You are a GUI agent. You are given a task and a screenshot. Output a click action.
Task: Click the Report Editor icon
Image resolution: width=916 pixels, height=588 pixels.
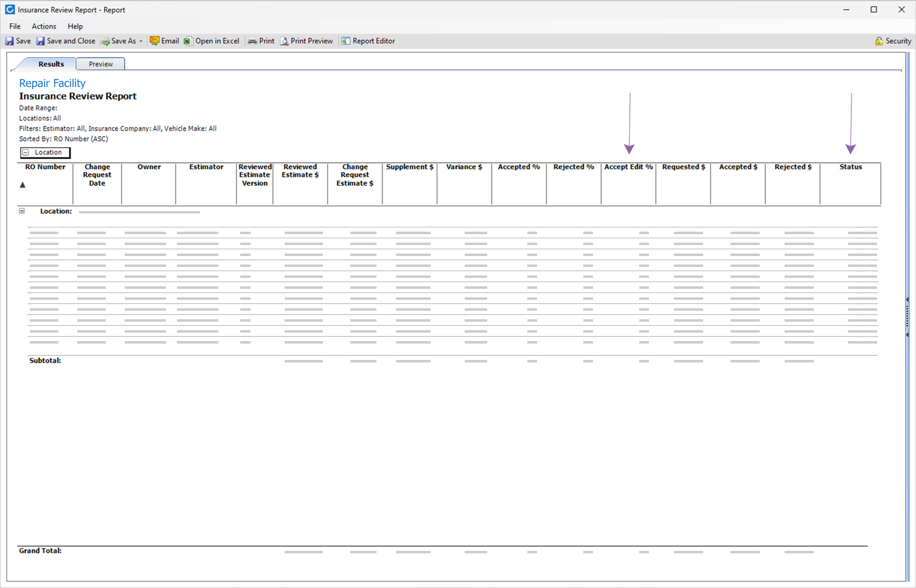click(x=345, y=41)
